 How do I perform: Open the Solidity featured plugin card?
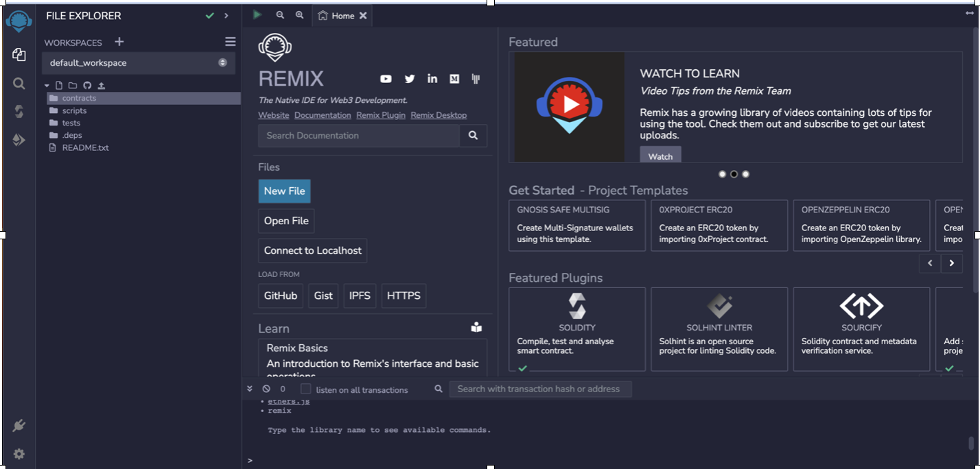(x=577, y=330)
